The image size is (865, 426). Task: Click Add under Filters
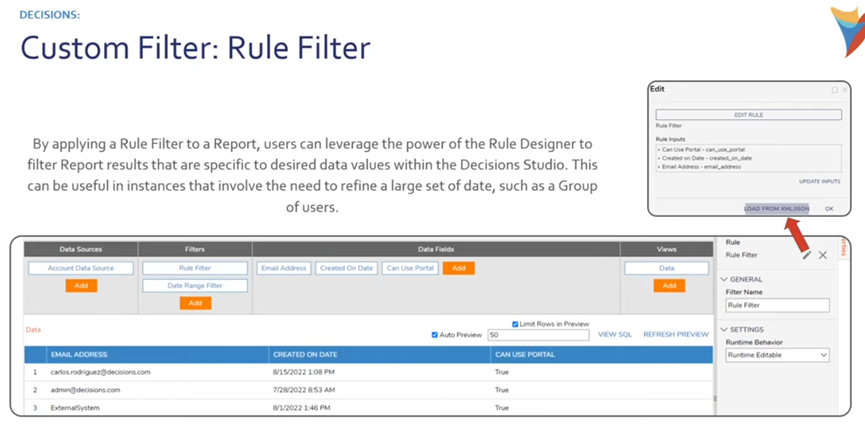195,303
